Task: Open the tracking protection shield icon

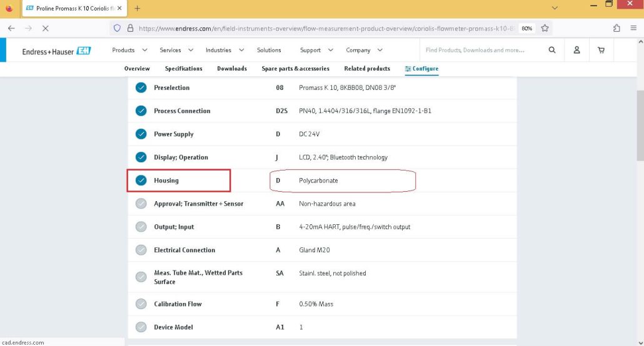Action: coord(117,28)
